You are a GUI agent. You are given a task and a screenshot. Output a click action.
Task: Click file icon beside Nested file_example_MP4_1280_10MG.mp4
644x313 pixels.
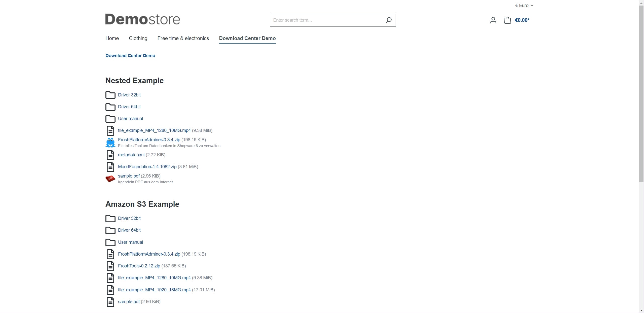click(110, 131)
